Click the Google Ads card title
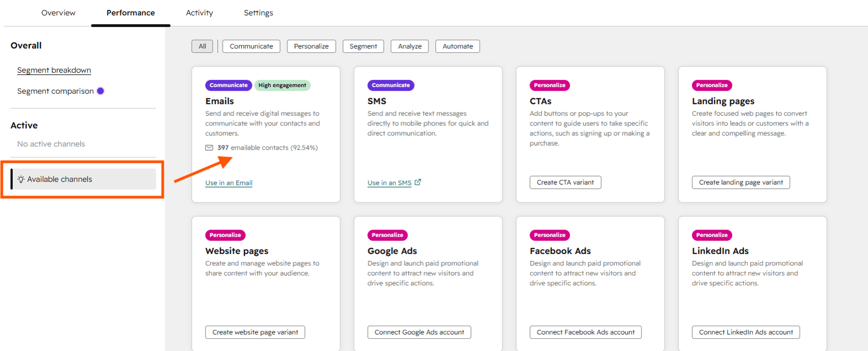This screenshot has height=351, width=868. pyautogui.click(x=393, y=251)
